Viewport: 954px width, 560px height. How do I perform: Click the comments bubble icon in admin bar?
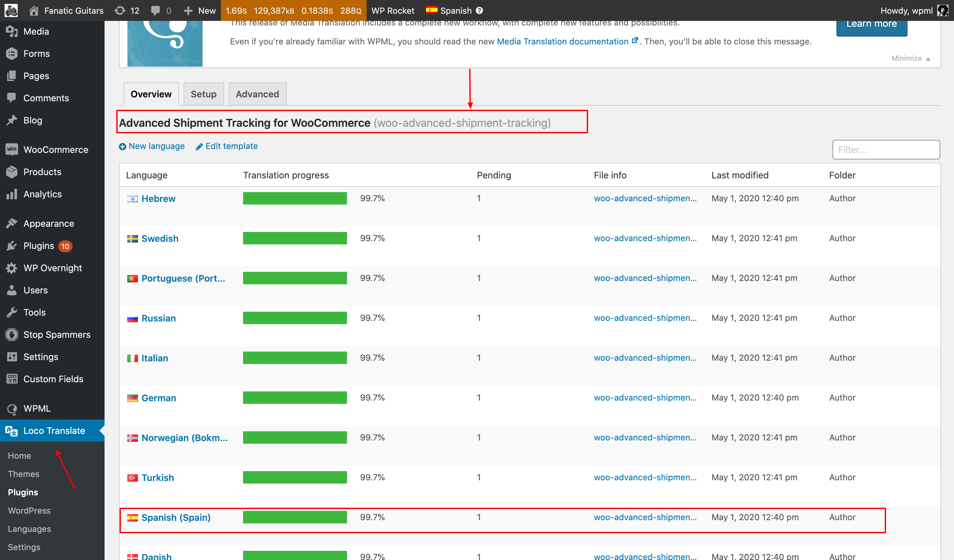155,10
